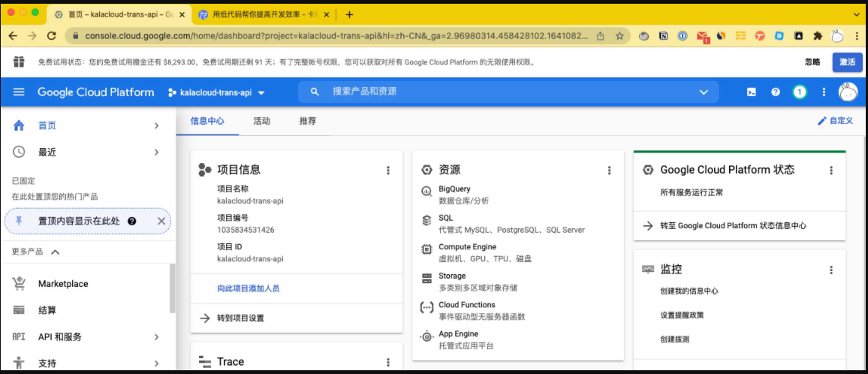Open the hamburger navigation menu
The width and height of the screenshot is (868, 374).
click(x=19, y=92)
